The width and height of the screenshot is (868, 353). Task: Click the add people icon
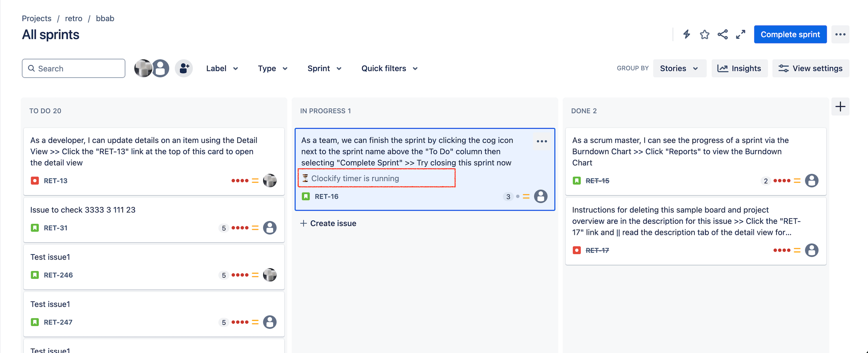pos(184,68)
